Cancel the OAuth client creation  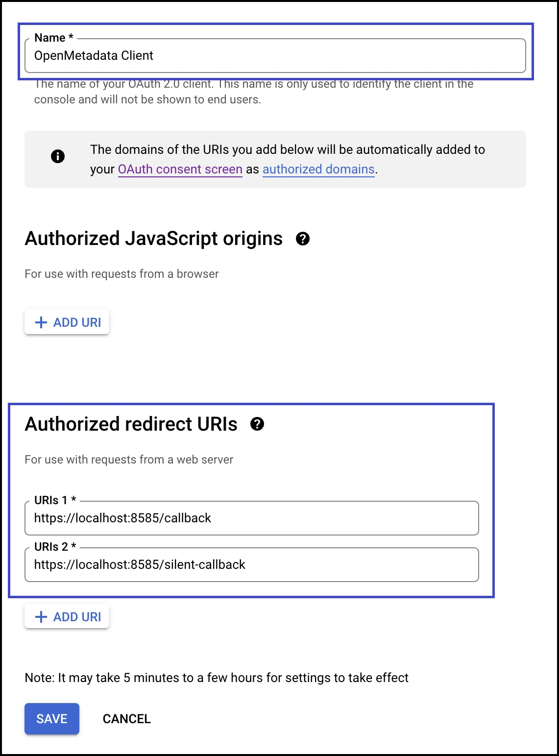tap(126, 718)
